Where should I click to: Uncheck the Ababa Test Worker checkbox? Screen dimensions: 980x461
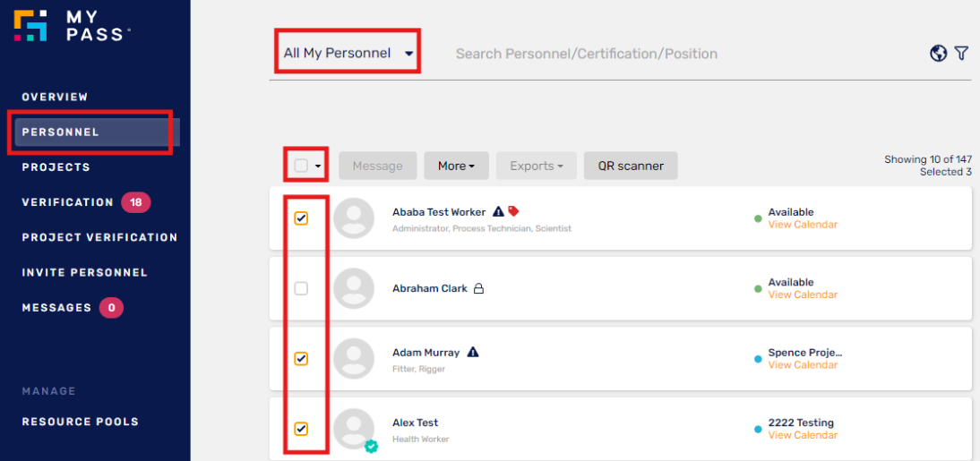[301, 218]
